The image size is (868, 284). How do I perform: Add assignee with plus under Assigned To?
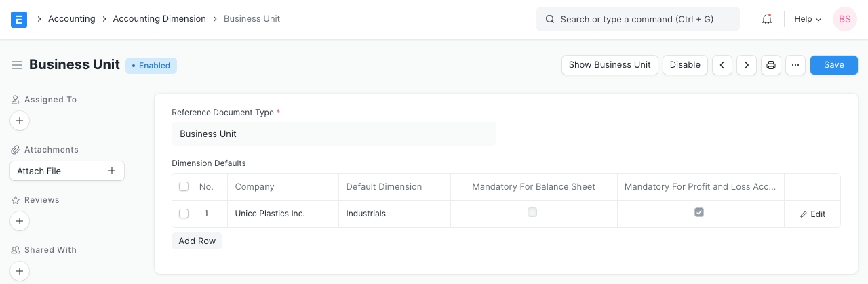(20, 121)
